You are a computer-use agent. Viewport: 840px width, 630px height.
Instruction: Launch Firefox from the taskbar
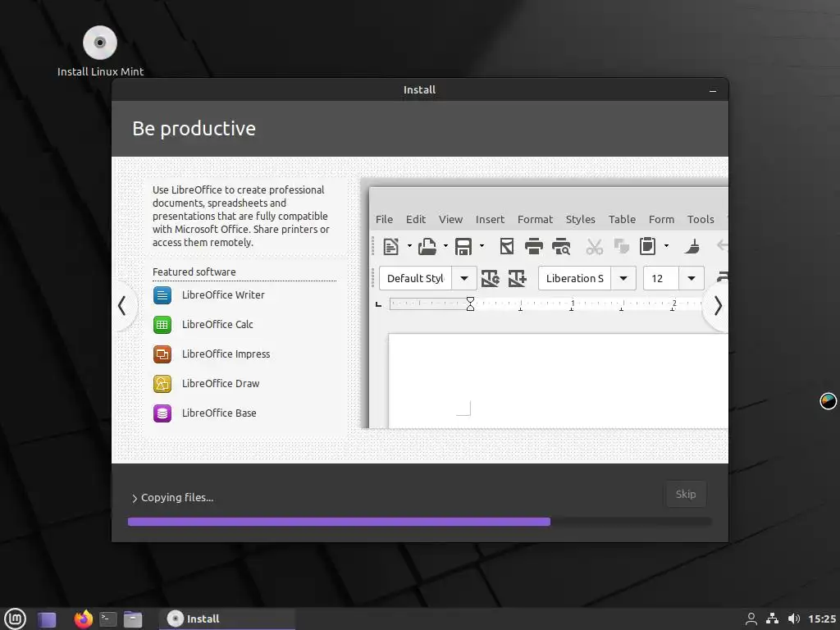click(x=83, y=619)
